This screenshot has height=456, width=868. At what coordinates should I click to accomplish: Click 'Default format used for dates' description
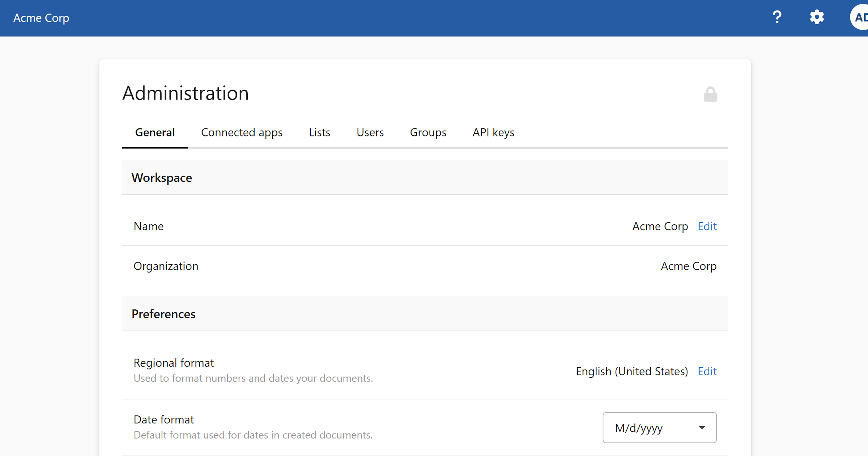click(253, 435)
